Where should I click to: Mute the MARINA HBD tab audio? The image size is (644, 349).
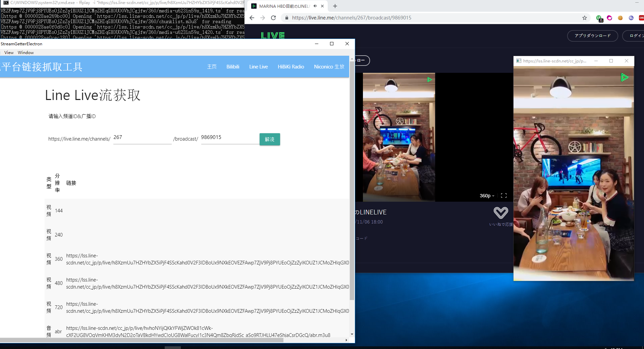point(315,6)
